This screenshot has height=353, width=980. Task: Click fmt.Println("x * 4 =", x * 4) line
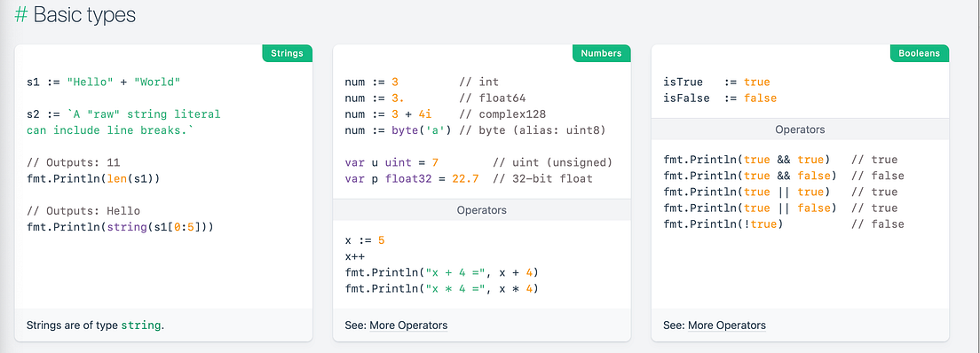(442, 288)
